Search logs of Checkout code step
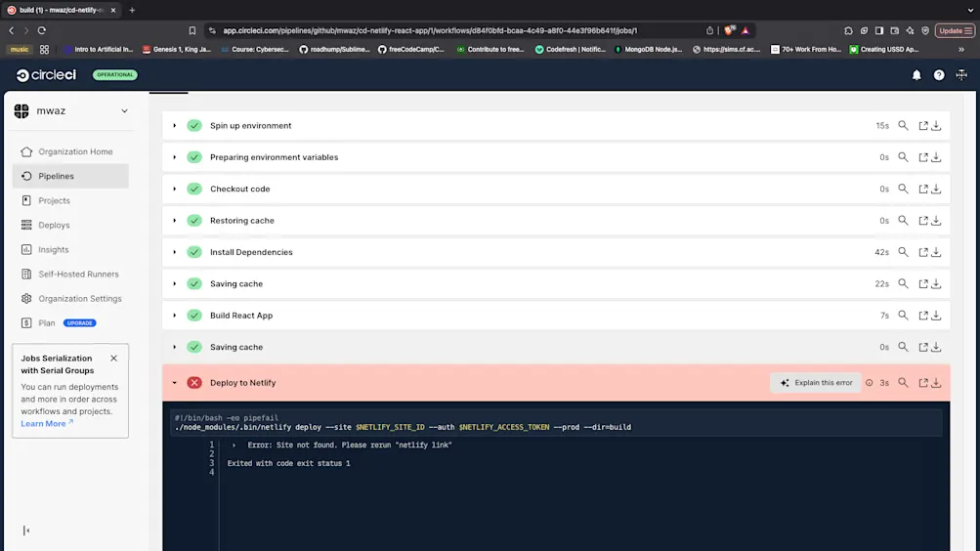Image resolution: width=980 pixels, height=551 pixels. point(903,189)
